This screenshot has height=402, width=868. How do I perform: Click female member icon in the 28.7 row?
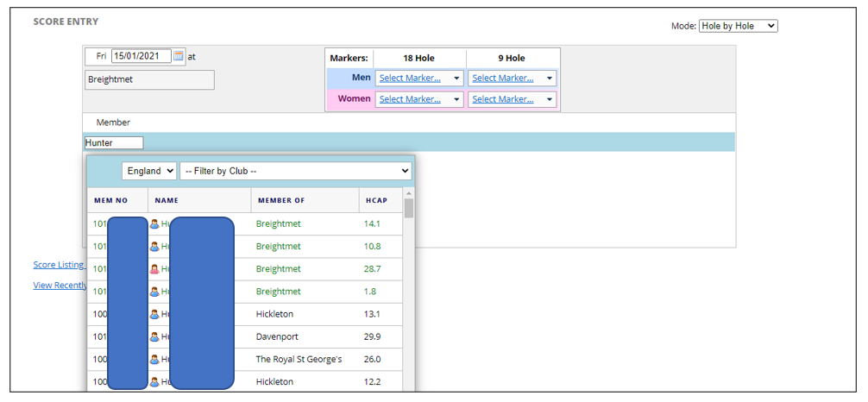[x=154, y=269]
